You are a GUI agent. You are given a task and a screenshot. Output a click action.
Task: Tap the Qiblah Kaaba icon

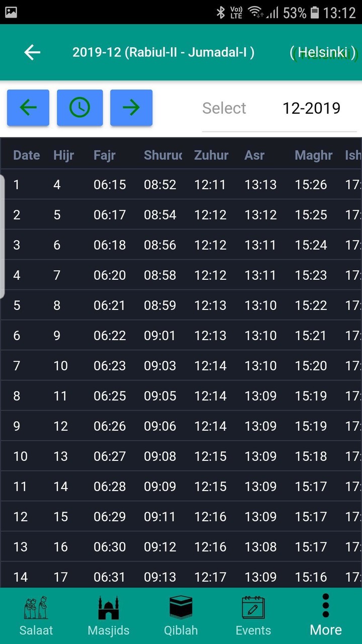point(181,608)
